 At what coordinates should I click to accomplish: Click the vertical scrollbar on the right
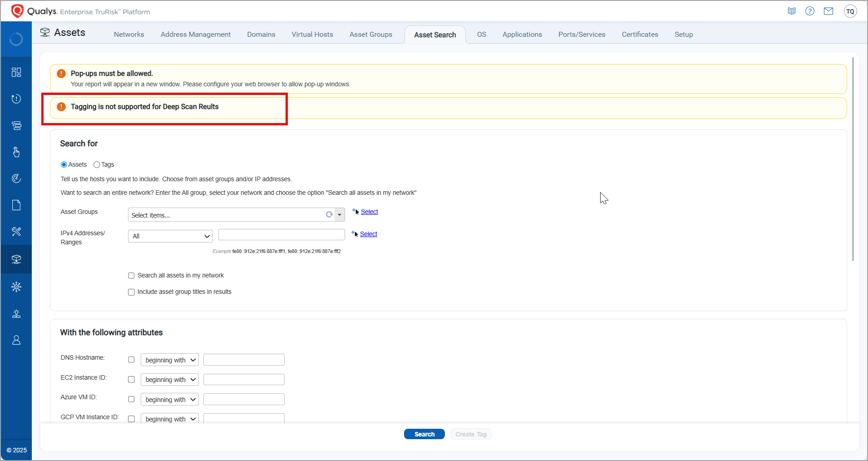click(853, 159)
